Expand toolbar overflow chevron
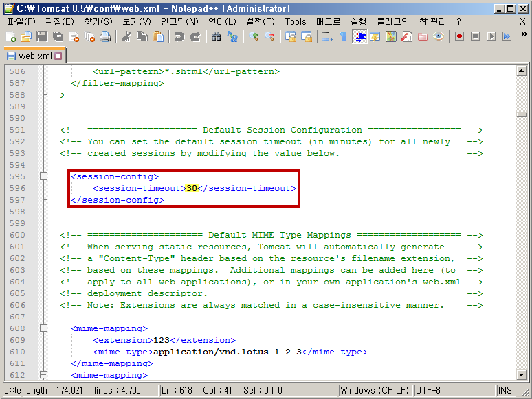The width and height of the screenshot is (532, 399). pyautogui.click(x=523, y=36)
